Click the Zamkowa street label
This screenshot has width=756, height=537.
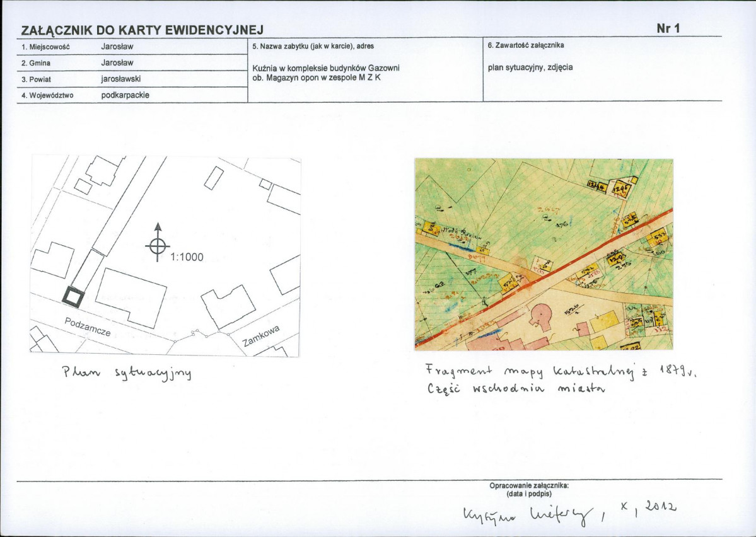[261, 336]
